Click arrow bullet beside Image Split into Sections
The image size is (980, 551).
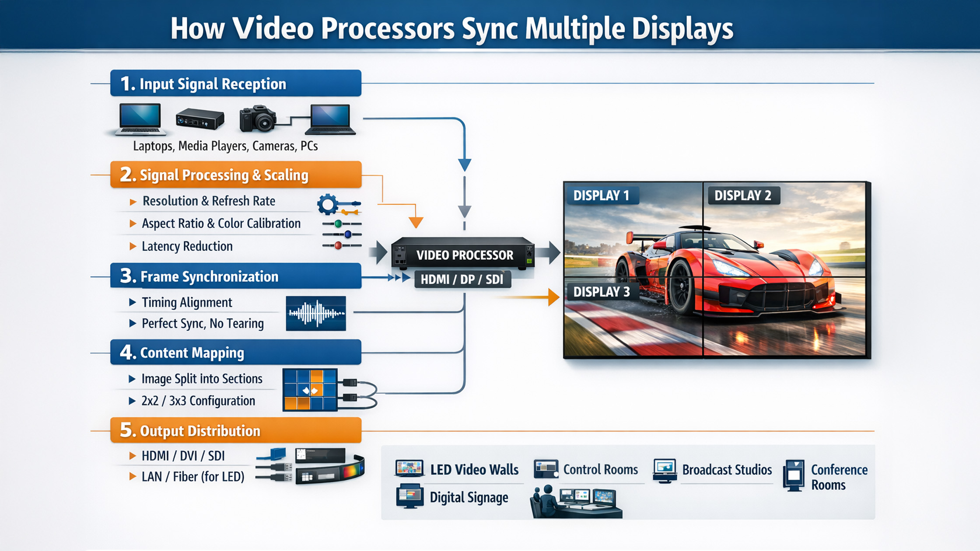[x=132, y=379]
